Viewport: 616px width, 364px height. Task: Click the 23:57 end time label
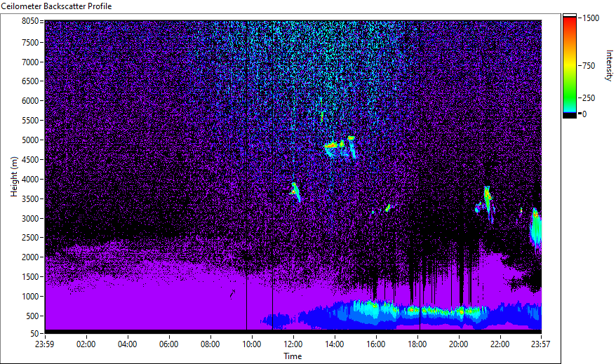[540, 344]
